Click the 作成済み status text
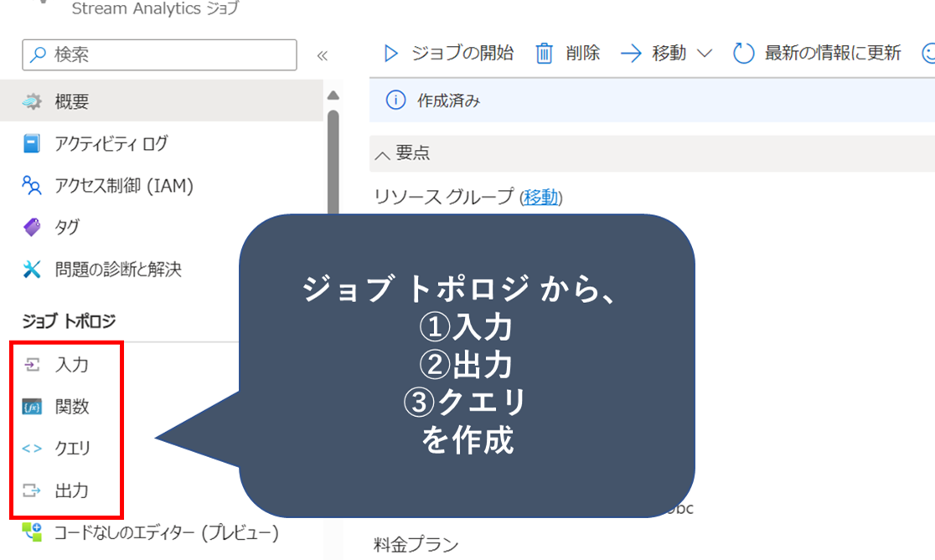This screenshot has height=560, width=935. 448,100
